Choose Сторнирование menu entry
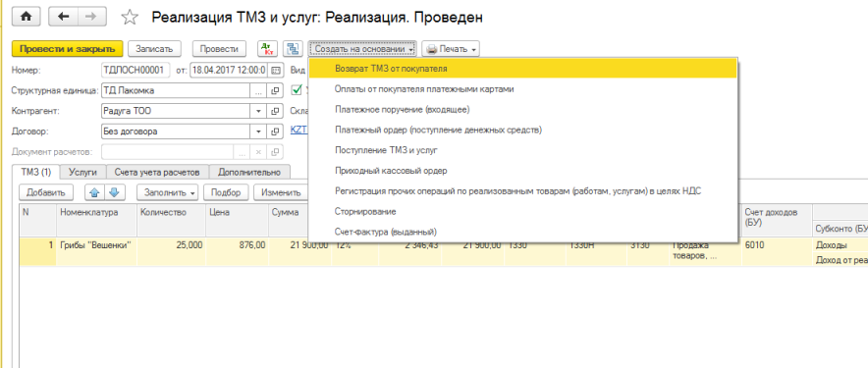 coord(522,211)
